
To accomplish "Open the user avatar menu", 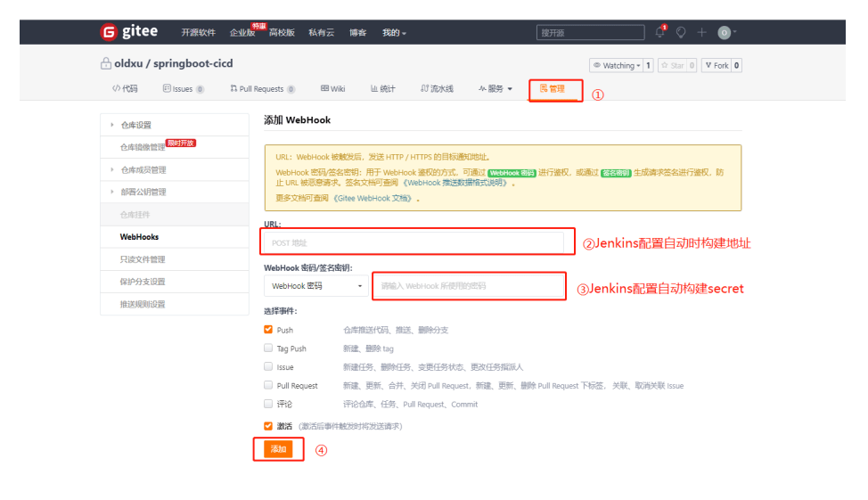I will coord(725,32).
